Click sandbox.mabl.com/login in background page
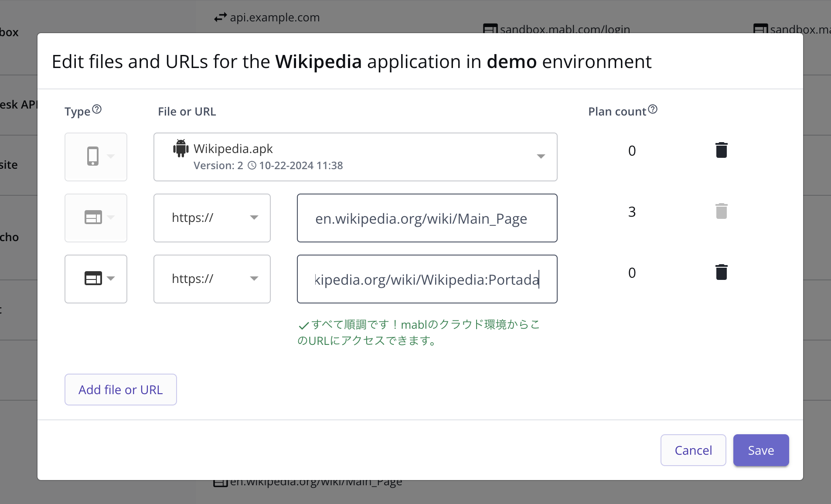831x504 pixels. point(565,29)
